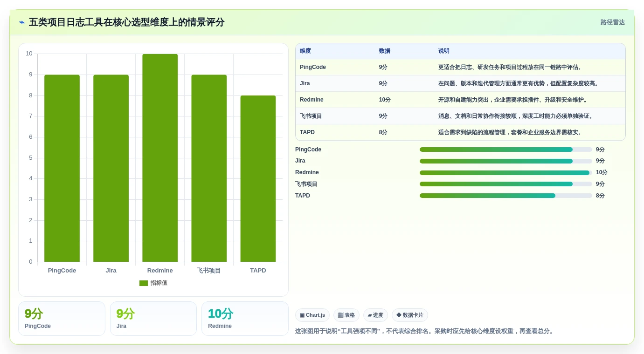Select the 维度 column header
The width and height of the screenshot is (644, 354).
(x=305, y=51)
